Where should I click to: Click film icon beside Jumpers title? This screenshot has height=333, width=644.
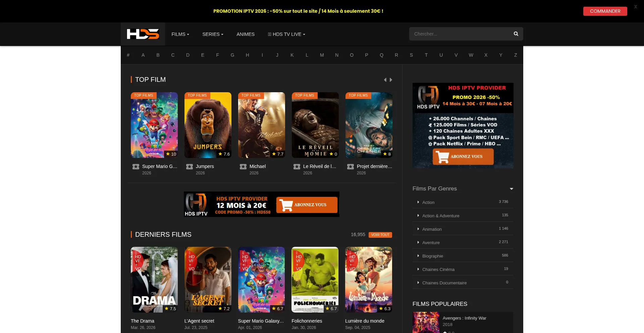(x=190, y=167)
